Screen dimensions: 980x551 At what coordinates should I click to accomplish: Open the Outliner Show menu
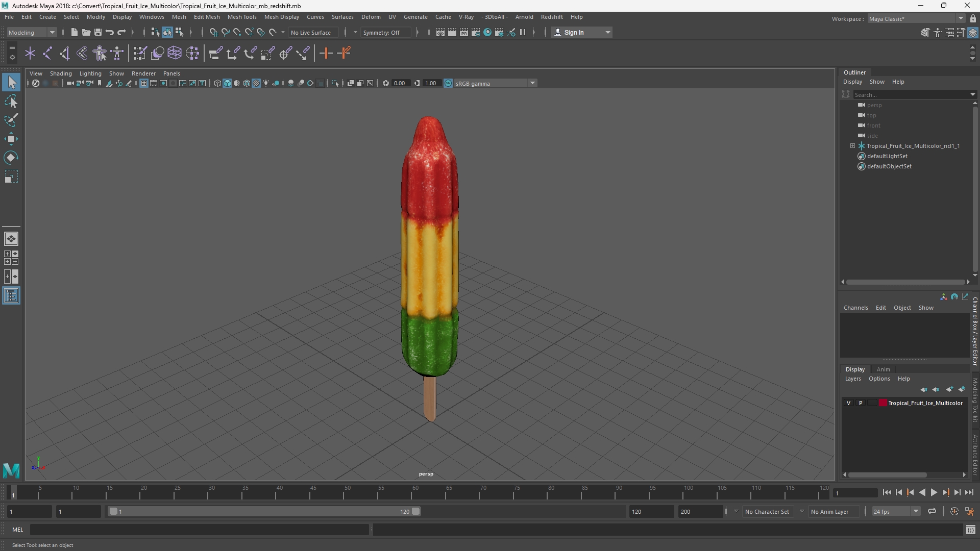[877, 82]
